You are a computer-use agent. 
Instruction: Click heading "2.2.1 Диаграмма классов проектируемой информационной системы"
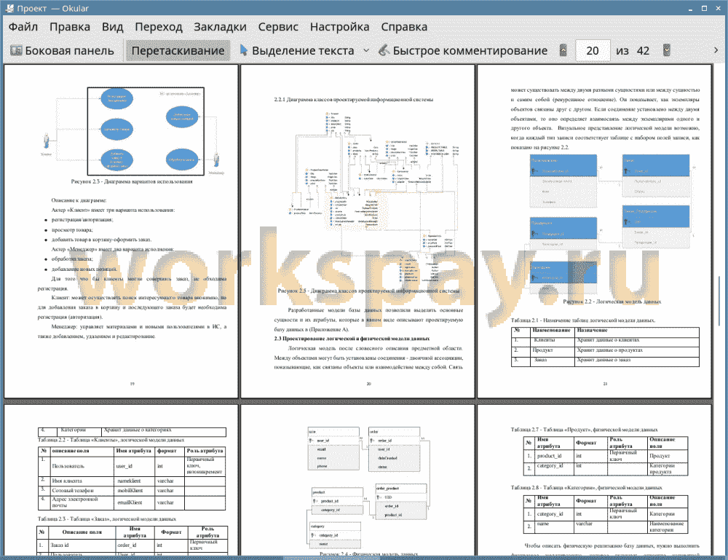coord(354,99)
